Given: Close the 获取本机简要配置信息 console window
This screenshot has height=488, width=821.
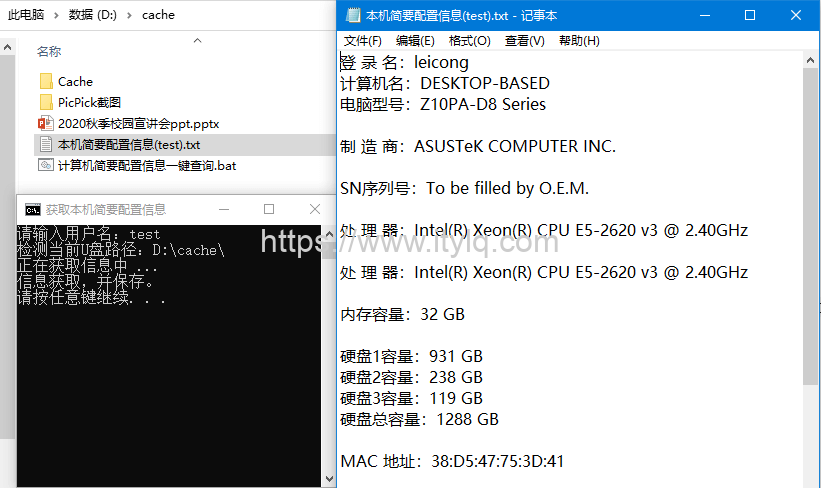Looking at the screenshot, I should [315, 209].
